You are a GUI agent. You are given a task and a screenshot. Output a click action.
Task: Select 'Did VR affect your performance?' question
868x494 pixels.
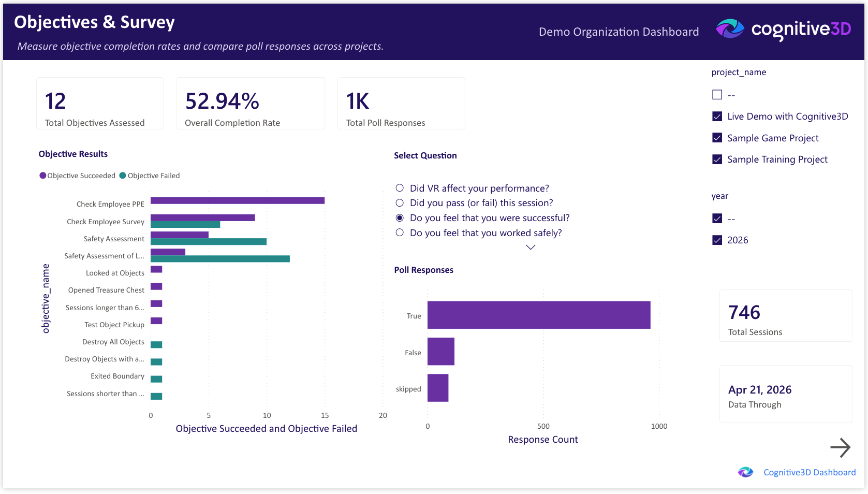point(399,188)
